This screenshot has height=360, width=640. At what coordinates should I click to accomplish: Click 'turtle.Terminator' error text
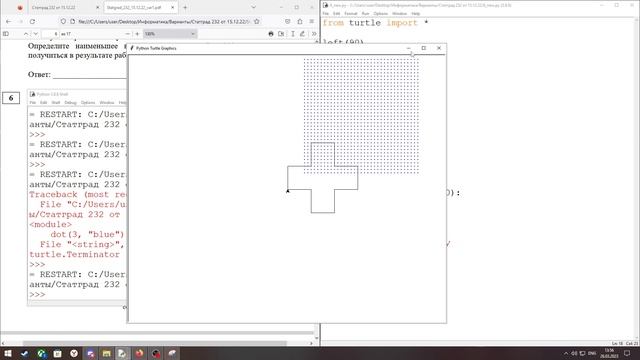point(74,254)
